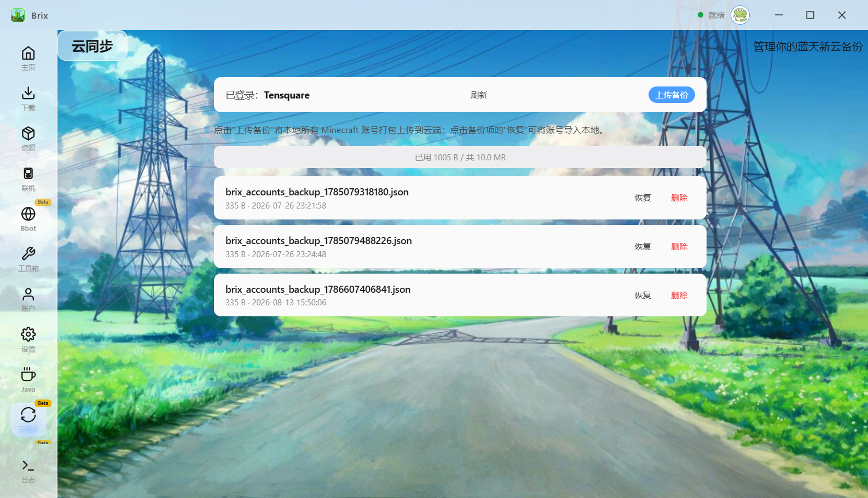Screen dimensions: 868x498
Task: Click the timestamp 2026-07-26 23:21:58
Action: tap(289, 206)
